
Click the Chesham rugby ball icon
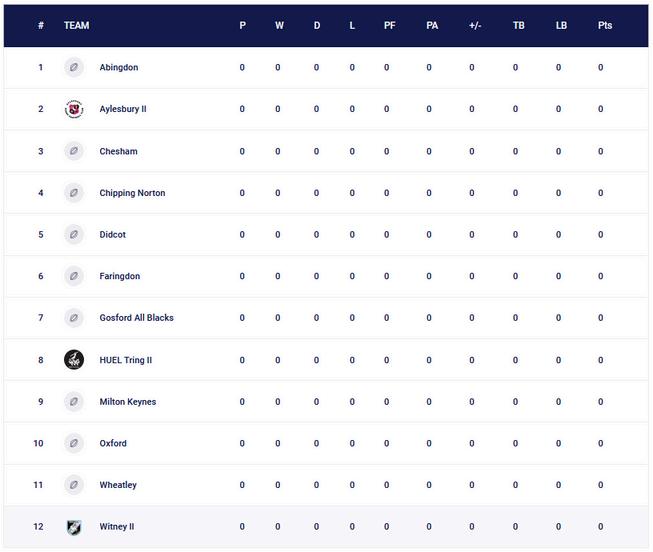[x=74, y=151]
